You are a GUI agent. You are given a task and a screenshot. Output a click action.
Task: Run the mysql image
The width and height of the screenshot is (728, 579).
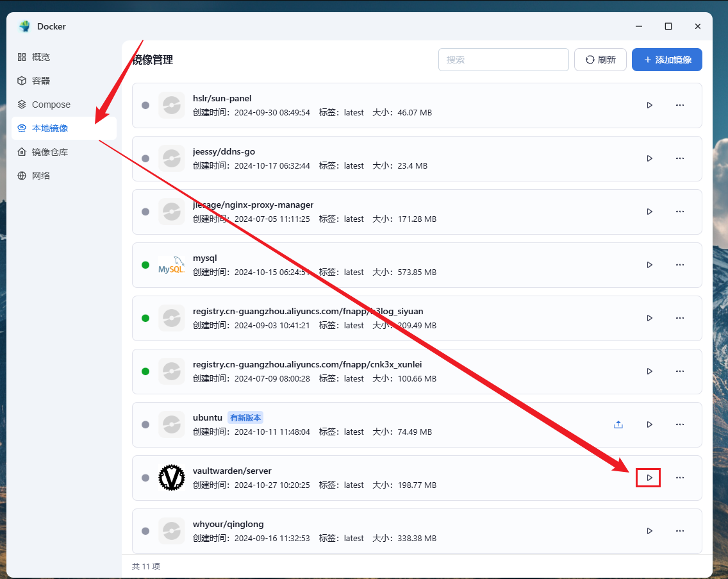coord(649,265)
